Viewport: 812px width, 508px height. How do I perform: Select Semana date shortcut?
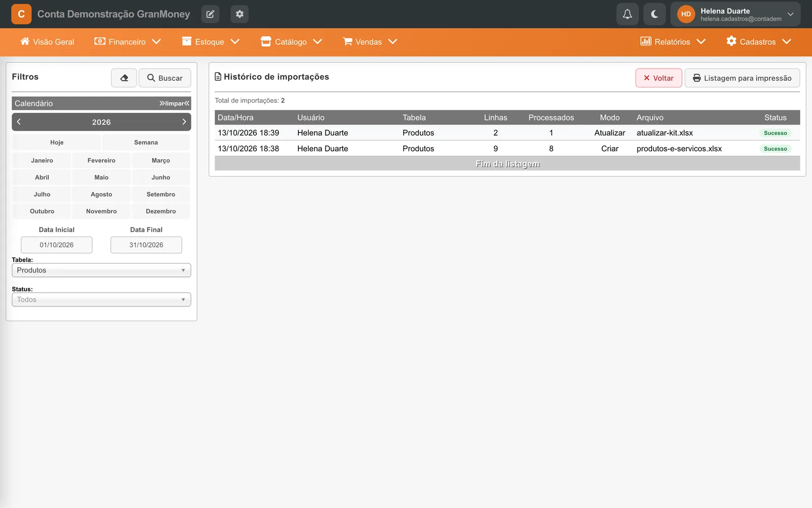click(146, 142)
